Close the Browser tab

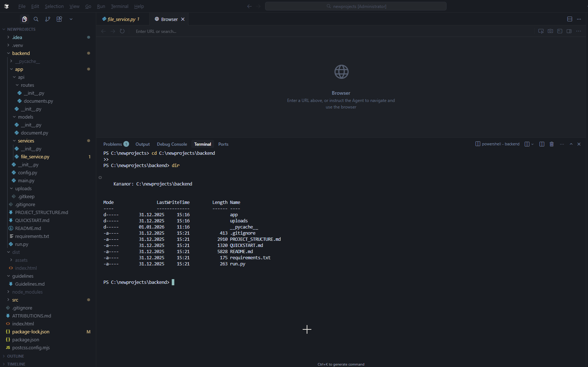click(x=183, y=19)
